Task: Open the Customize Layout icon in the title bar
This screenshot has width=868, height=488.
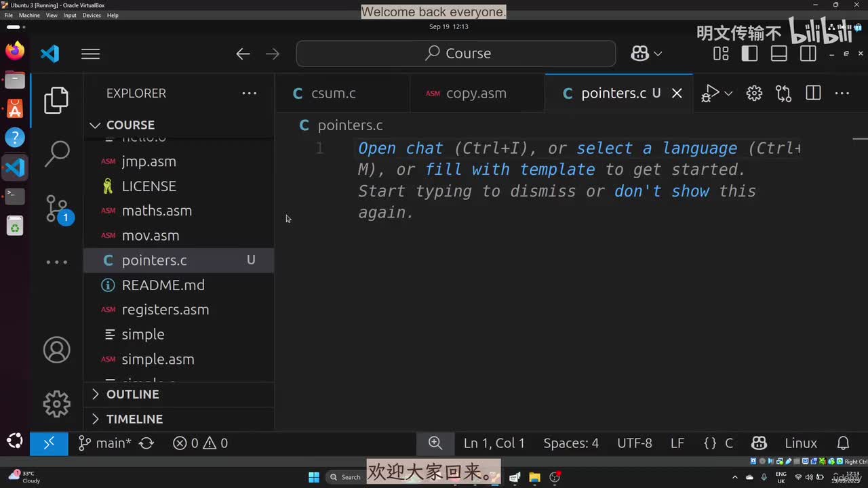Action: coord(721,54)
